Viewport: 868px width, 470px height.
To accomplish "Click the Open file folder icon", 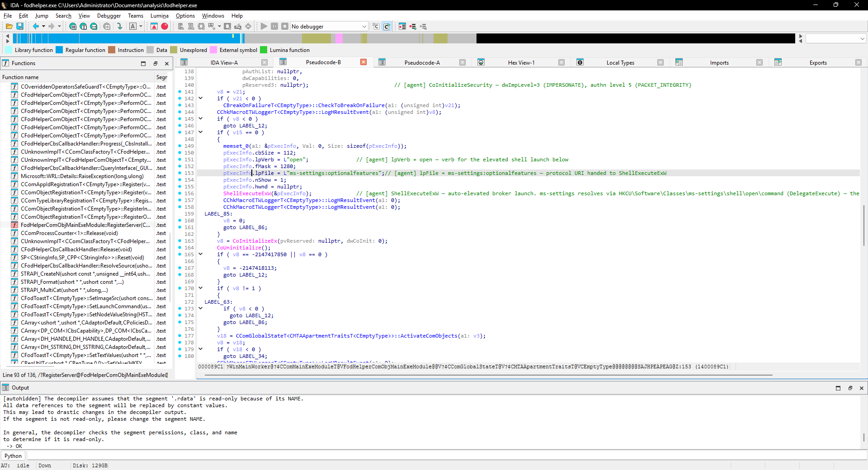I will (x=9, y=26).
